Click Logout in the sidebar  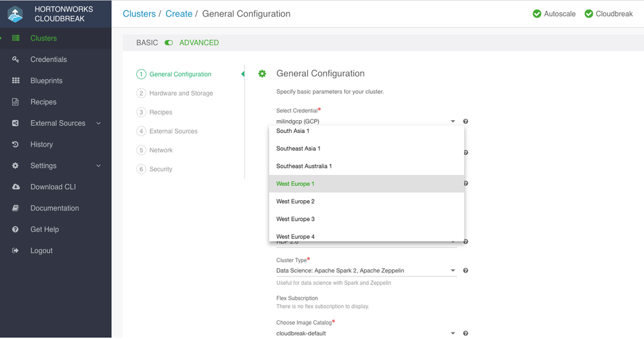point(41,251)
